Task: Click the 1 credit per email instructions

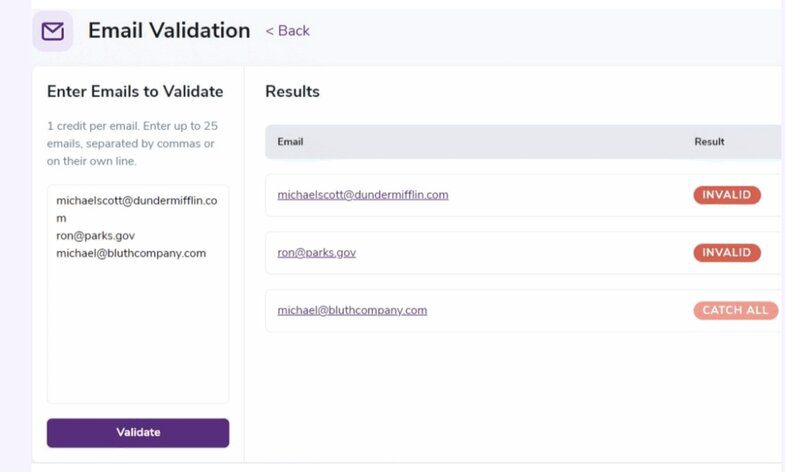Action: (132, 143)
